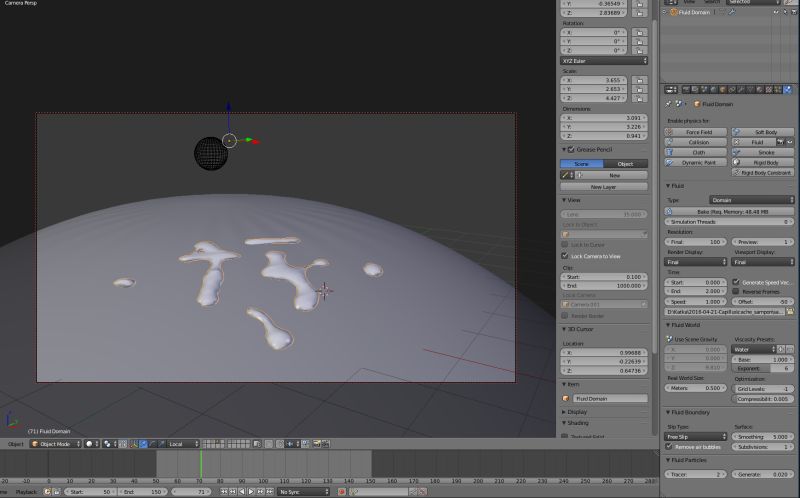Toggle Render Border checkbox
800x498 pixels.
(564, 316)
